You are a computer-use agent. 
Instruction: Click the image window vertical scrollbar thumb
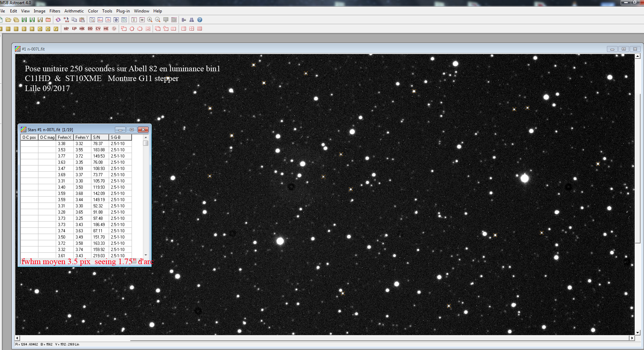click(x=638, y=168)
